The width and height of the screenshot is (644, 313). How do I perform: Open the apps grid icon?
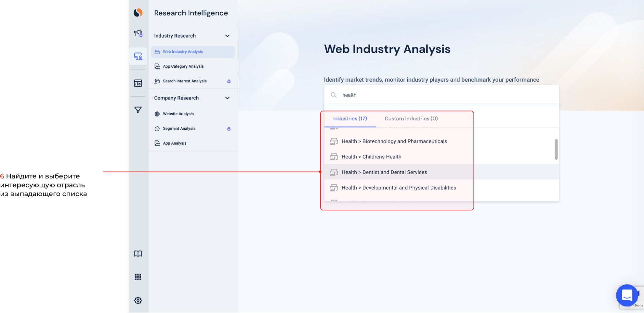coord(138,277)
